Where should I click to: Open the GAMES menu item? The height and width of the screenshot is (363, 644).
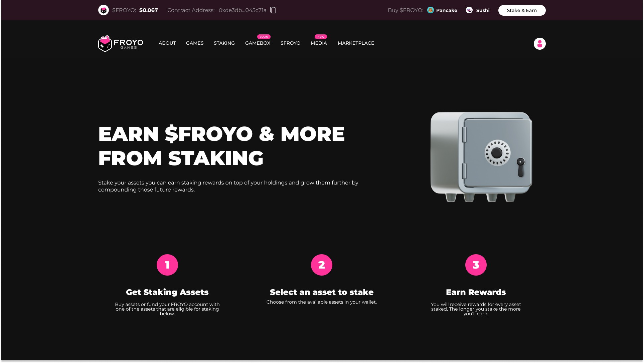[195, 43]
